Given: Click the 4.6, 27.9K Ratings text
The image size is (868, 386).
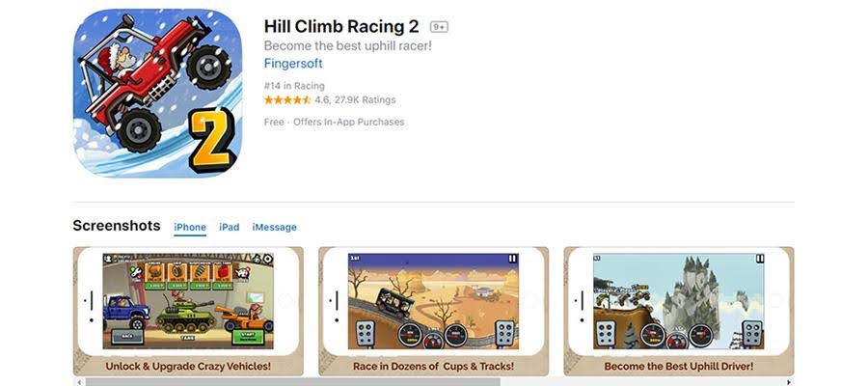Looking at the screenshot, I should click(x=355, y=100).
